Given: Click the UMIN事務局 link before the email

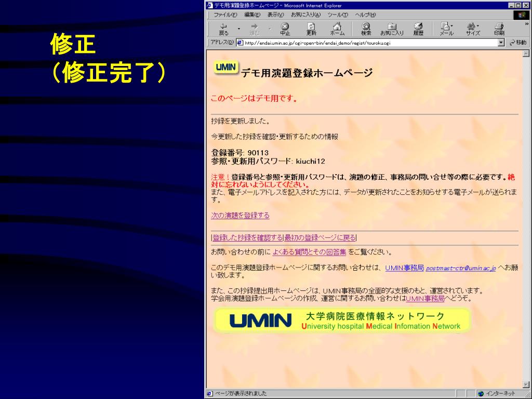Looking at the screenshot, I should click(x=404, y=268).
